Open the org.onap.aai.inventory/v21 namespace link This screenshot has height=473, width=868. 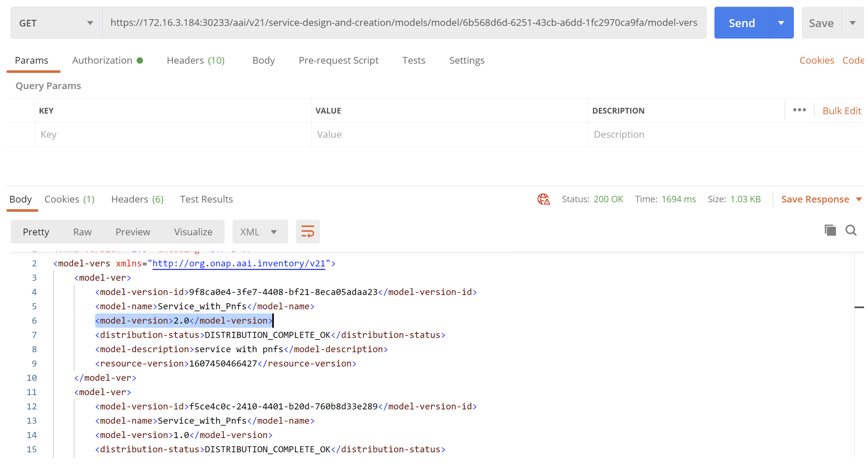[239, 264]
